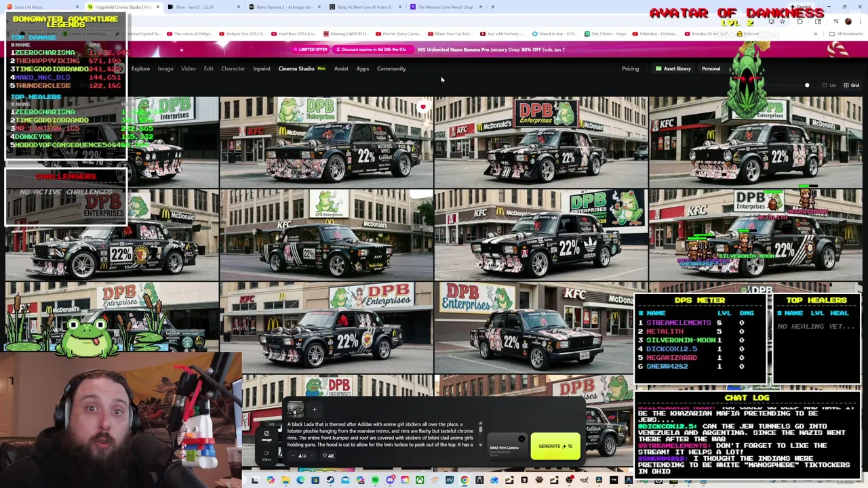
Task: Open the Assist section
Action: click(x=341, y=68)
